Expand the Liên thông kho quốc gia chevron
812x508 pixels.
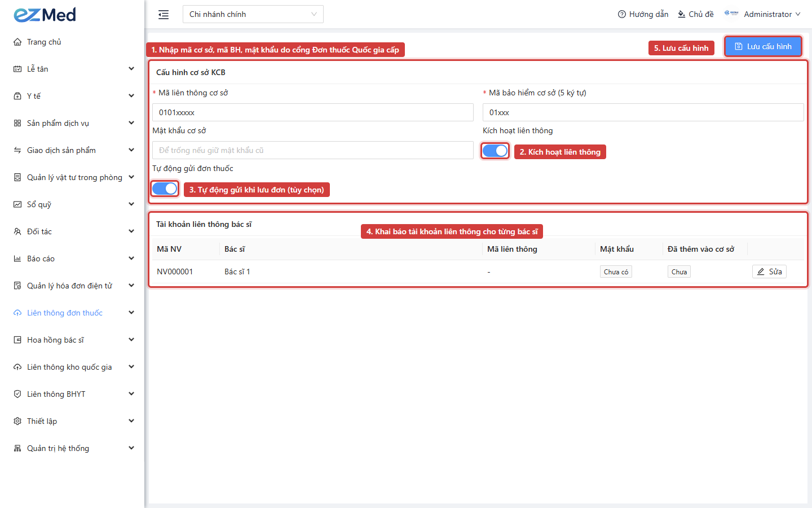(x=131, y=367)
